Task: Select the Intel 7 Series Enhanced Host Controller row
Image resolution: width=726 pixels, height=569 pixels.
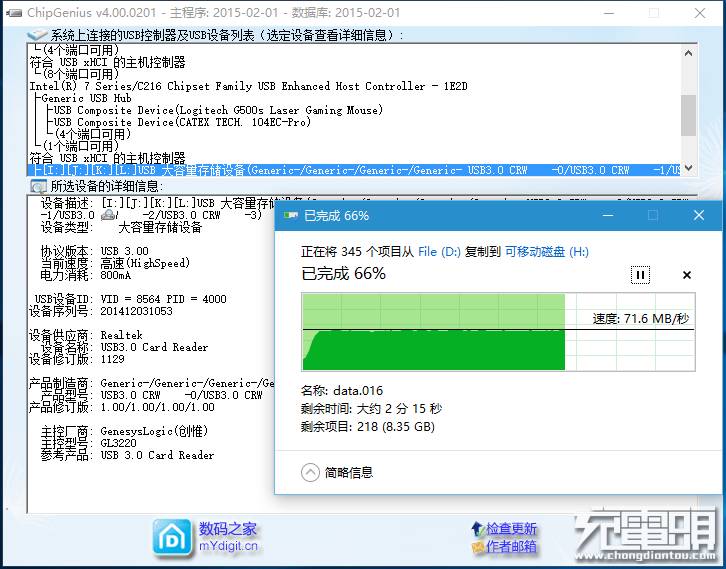Action: coord(249,86)
